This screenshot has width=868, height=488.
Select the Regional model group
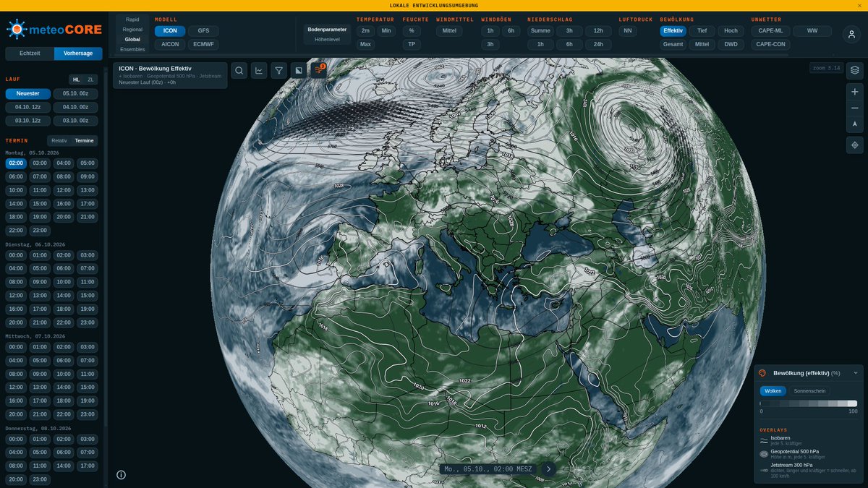pos(132,30)
